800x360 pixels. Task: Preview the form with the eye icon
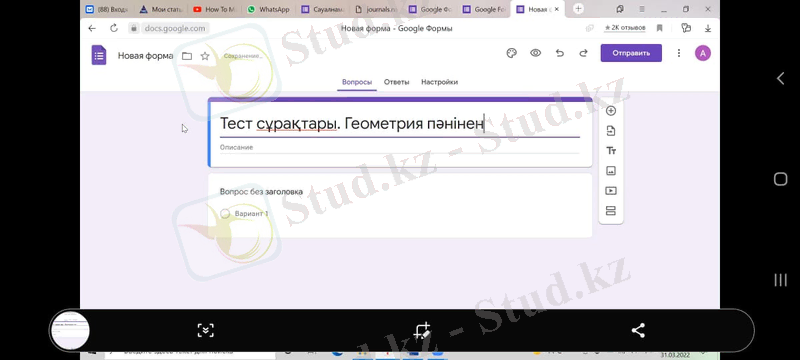pos(535,53)
